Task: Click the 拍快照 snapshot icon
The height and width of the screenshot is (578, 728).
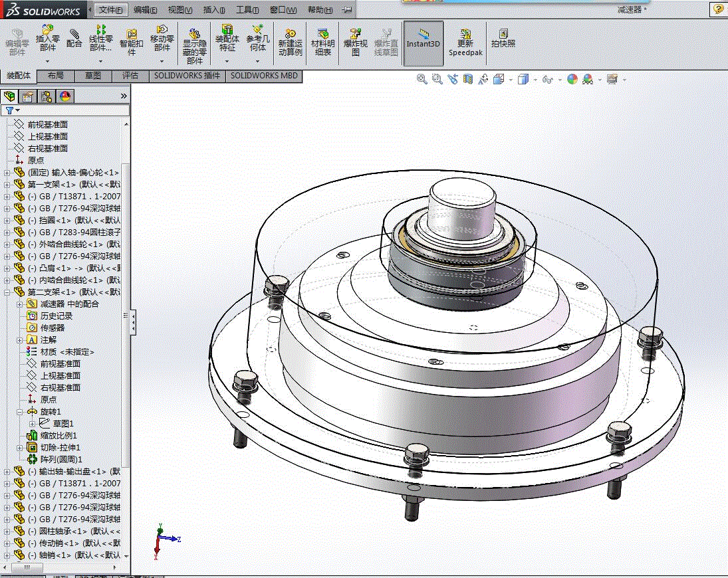Action: click(503, 39)
